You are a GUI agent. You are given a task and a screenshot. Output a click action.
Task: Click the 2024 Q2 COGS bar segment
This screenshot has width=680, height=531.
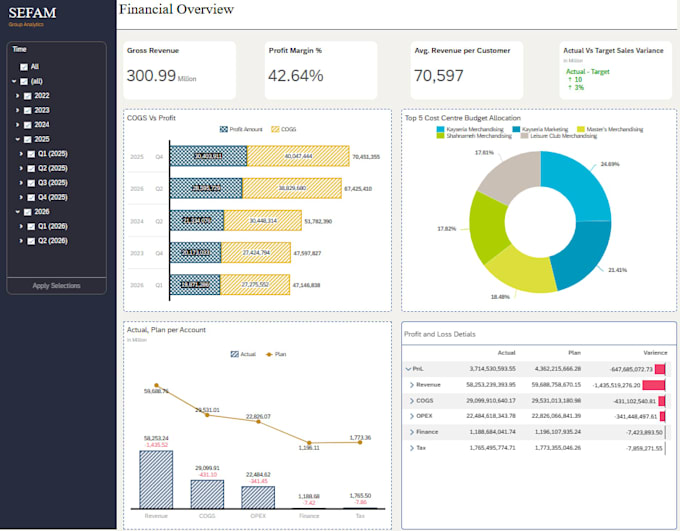click(x=262, y=221)
